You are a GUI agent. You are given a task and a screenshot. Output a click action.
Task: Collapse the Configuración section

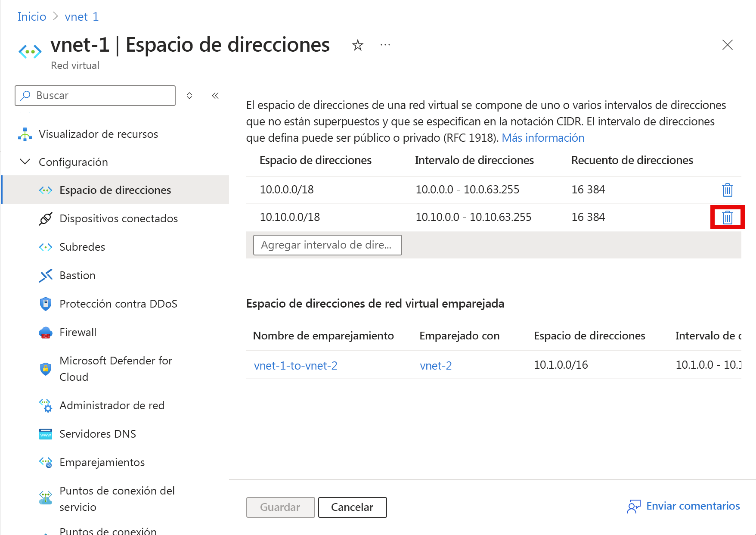25,162
